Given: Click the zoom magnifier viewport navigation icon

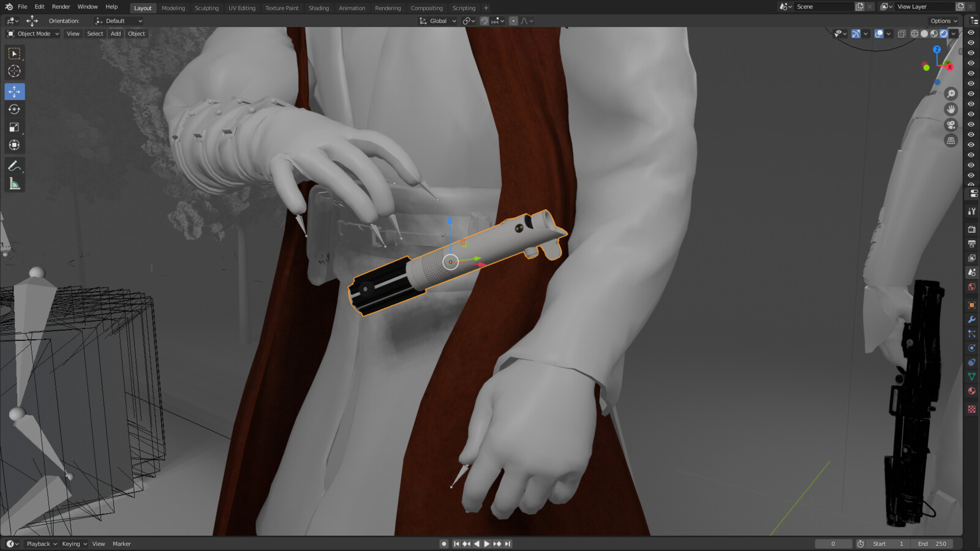Looking at the screenshot, I should click(951, 94).
